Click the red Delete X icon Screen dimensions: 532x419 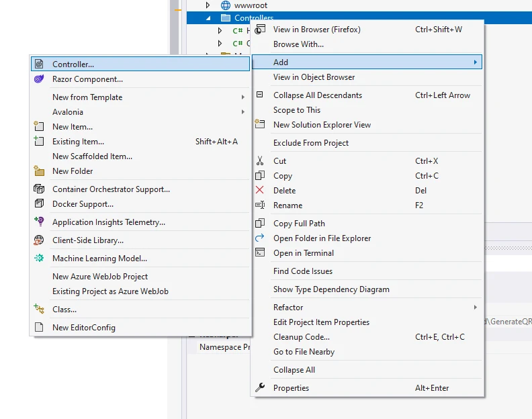260,191
